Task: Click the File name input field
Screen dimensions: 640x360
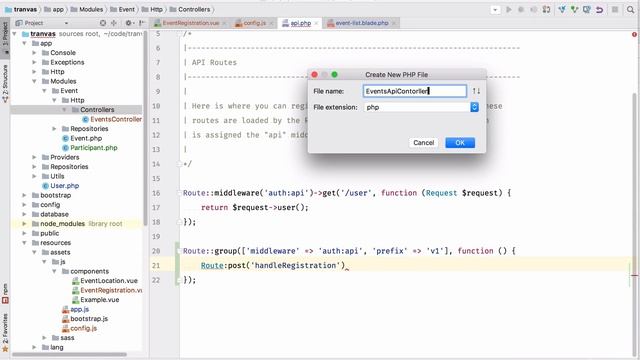Action: (415, 91)
